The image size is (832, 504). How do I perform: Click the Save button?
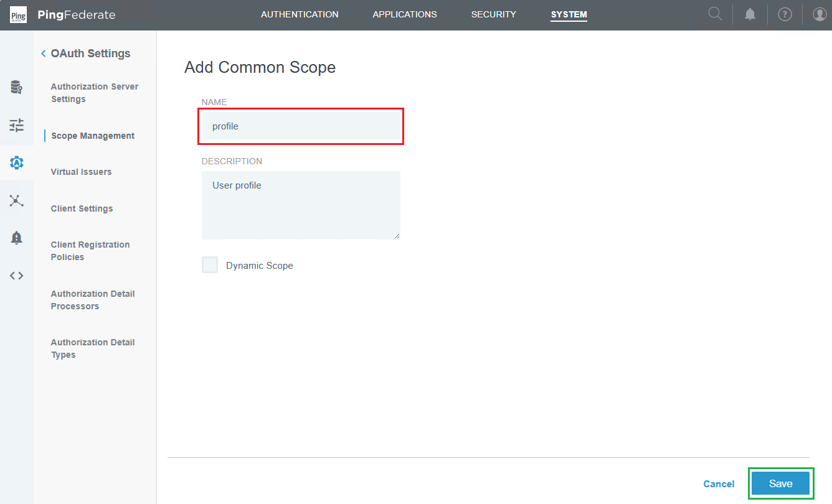point(781,483)
